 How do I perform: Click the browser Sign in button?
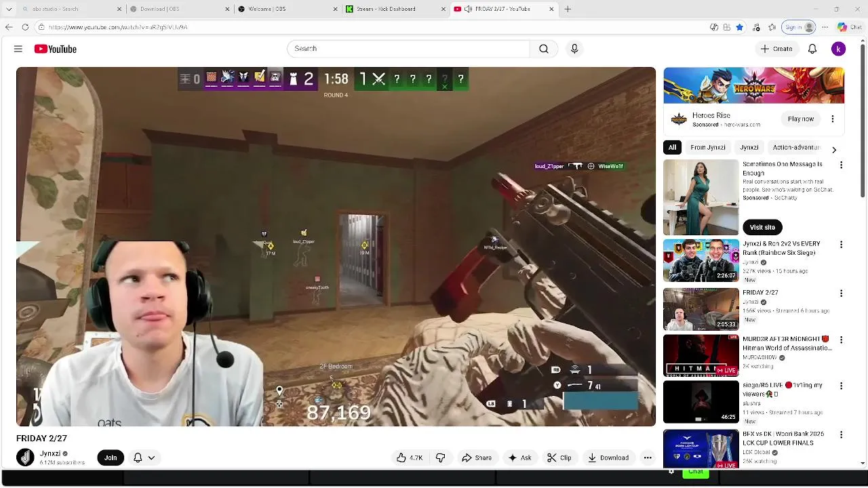point(799,27)
